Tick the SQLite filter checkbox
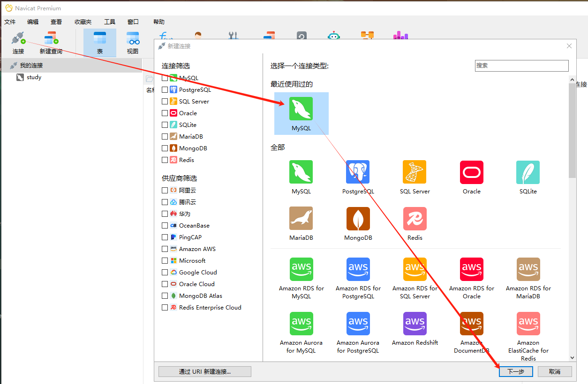588x384 pixels. 165,125
